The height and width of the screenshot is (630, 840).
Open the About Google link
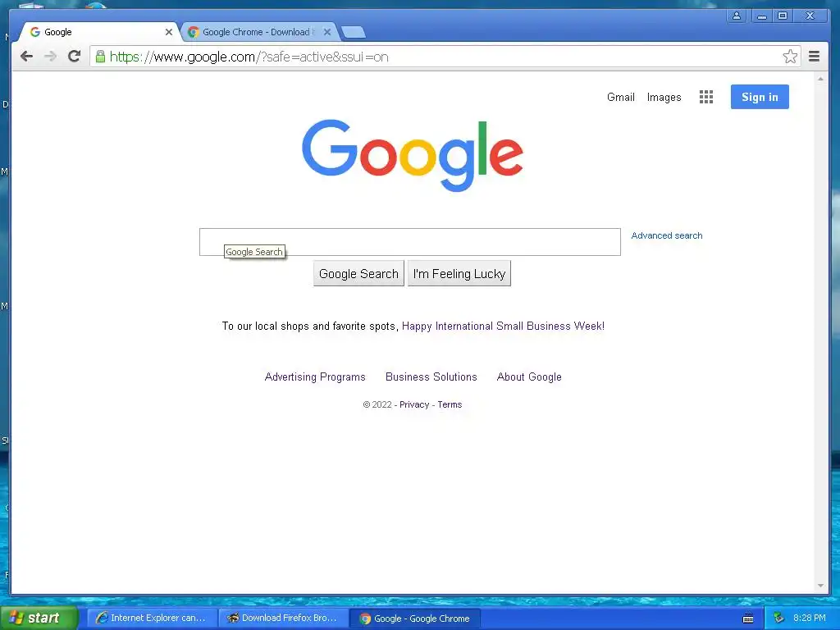click(x=529, y=377)
